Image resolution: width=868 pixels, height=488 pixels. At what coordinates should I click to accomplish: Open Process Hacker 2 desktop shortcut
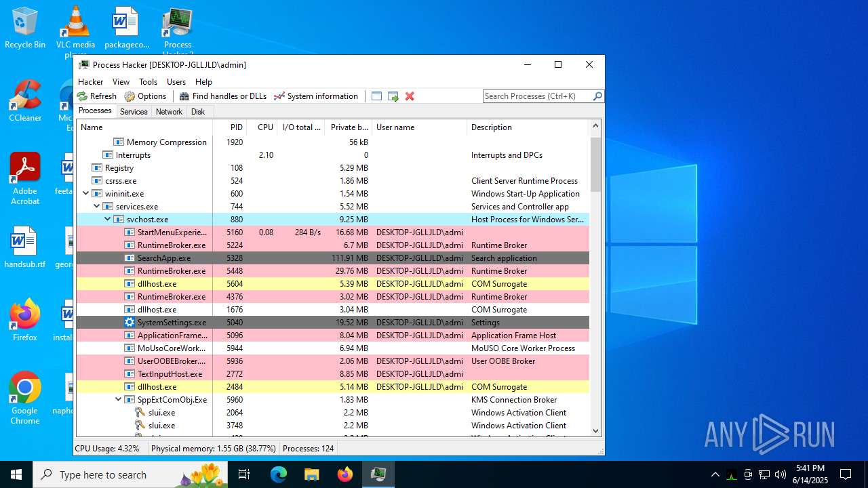[178, 30]
